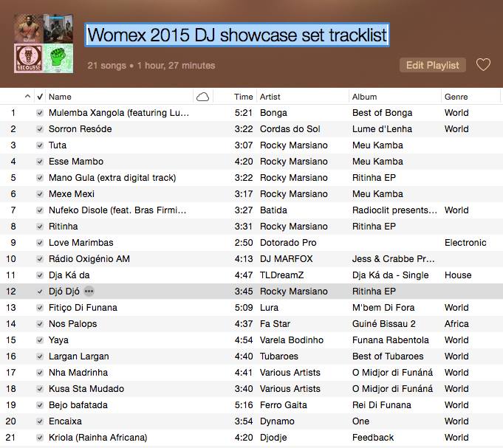Image resolution: width=503 pixels, height=448 pixels.
Task: Click the Edit Playlist button
Action: (x=432, y=65)
